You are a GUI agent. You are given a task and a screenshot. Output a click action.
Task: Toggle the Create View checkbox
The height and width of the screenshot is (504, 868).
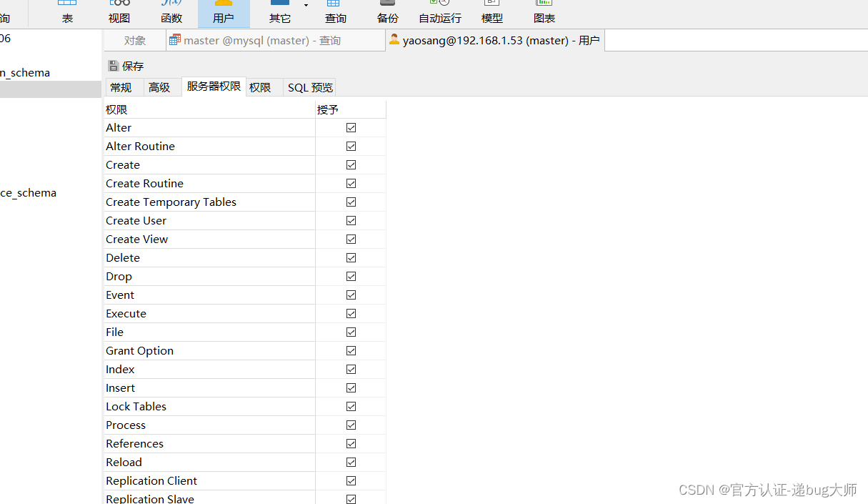tap(351, 239)
